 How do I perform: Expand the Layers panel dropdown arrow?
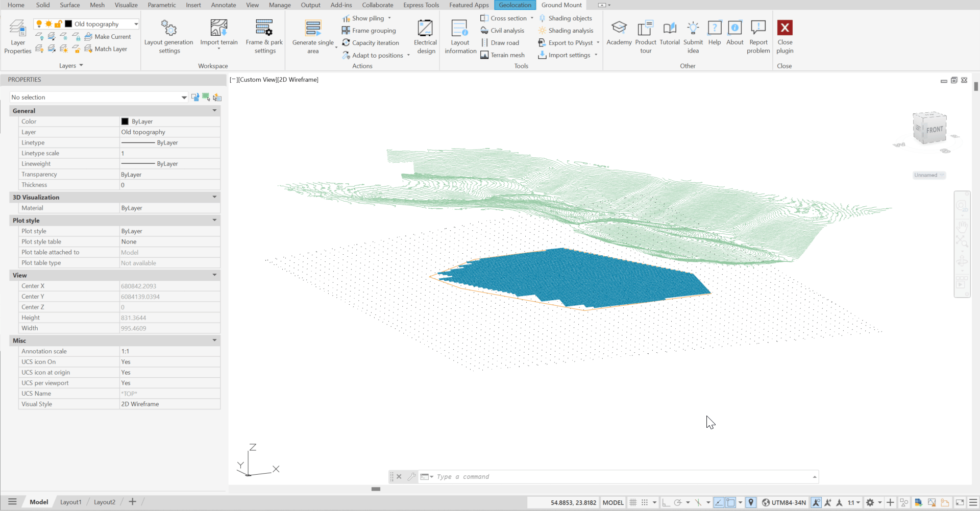(81, 66)
